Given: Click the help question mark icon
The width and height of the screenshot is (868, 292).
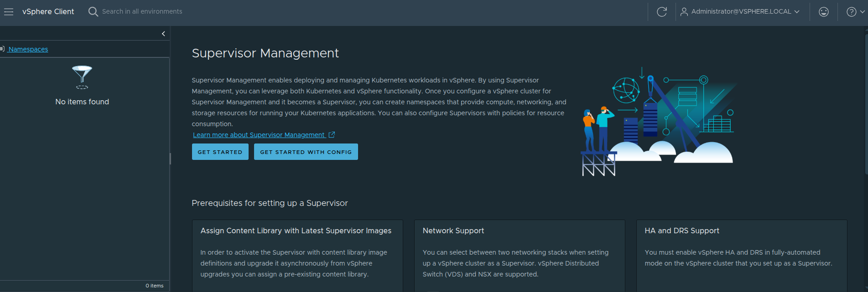Looking at the screenshot, I should pyautogui.click(x=851, y=12).
